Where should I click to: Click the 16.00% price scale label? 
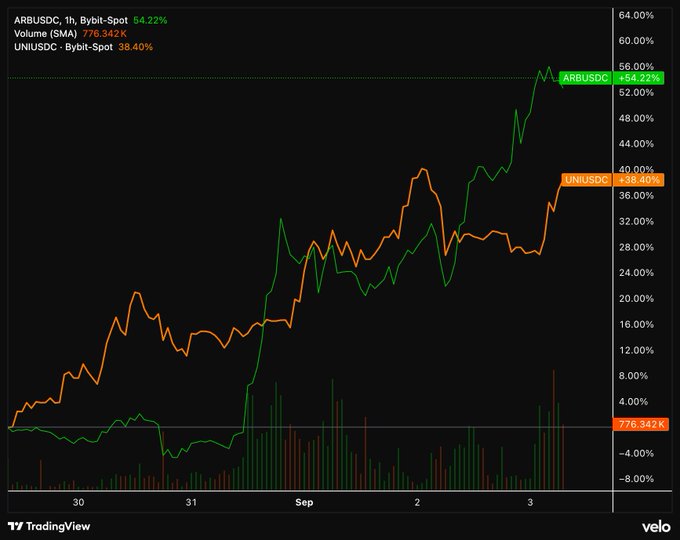[636, 324]
